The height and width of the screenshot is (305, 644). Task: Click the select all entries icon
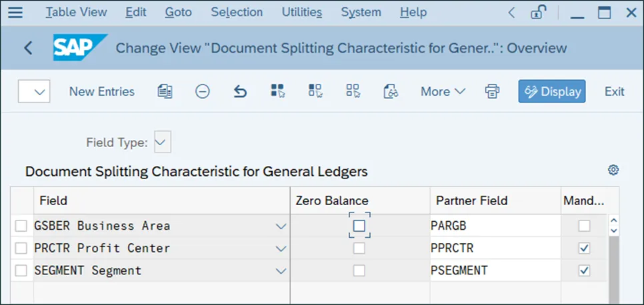pyautogui.click(x=278, y=91)
